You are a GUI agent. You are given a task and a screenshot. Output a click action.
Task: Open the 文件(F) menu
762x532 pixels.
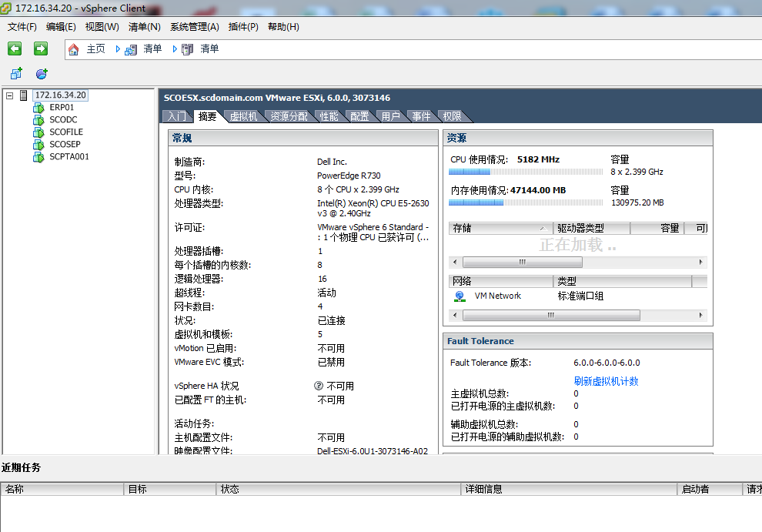point(22,27)
